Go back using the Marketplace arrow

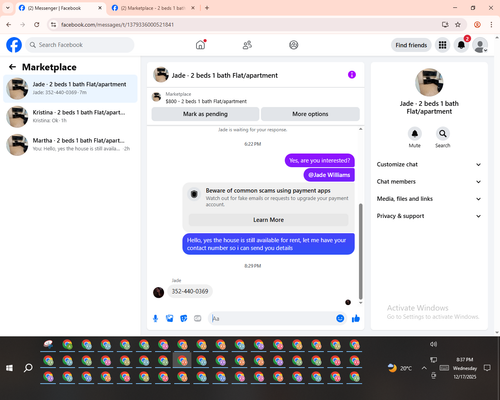[12, 67]
